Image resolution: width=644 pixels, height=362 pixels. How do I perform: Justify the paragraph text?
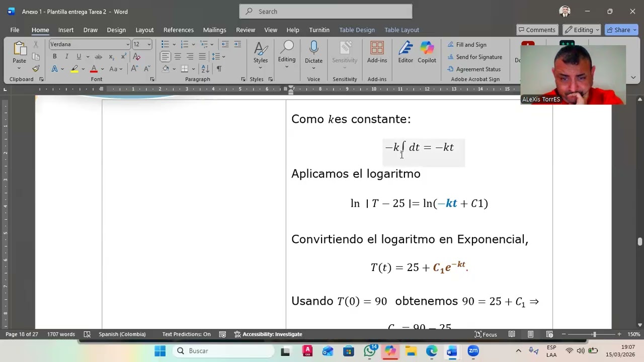(x=202, y=56)
